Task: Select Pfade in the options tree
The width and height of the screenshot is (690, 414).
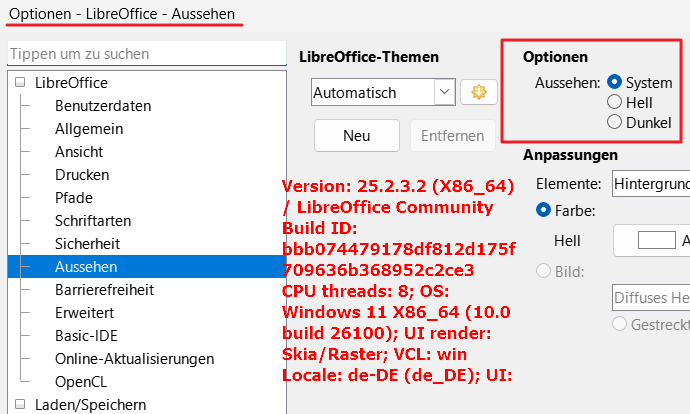Action: pos(74,198)
